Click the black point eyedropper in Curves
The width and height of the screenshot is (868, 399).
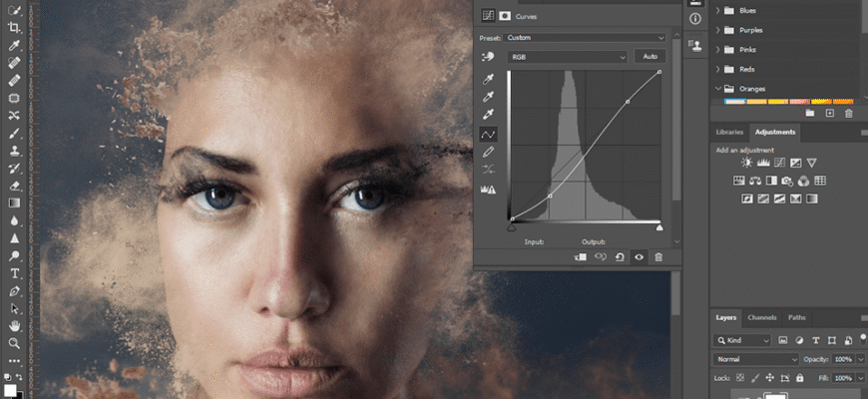pyautogui.click(x=489, y=80)
